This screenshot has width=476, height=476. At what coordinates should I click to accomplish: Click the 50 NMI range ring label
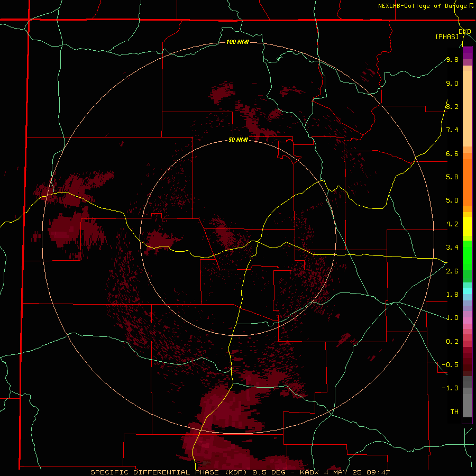coord(238,140)
